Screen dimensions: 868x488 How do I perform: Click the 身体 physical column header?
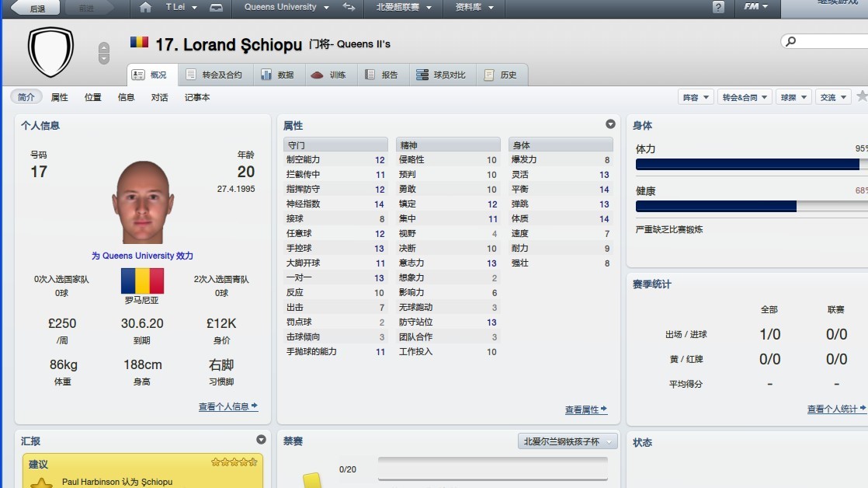[x=561, y=145]
